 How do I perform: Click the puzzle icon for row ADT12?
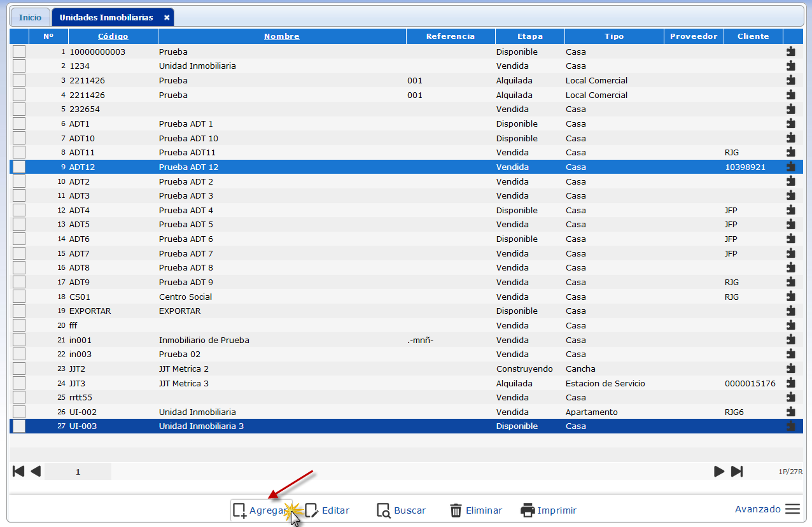[x=790, y=167]
